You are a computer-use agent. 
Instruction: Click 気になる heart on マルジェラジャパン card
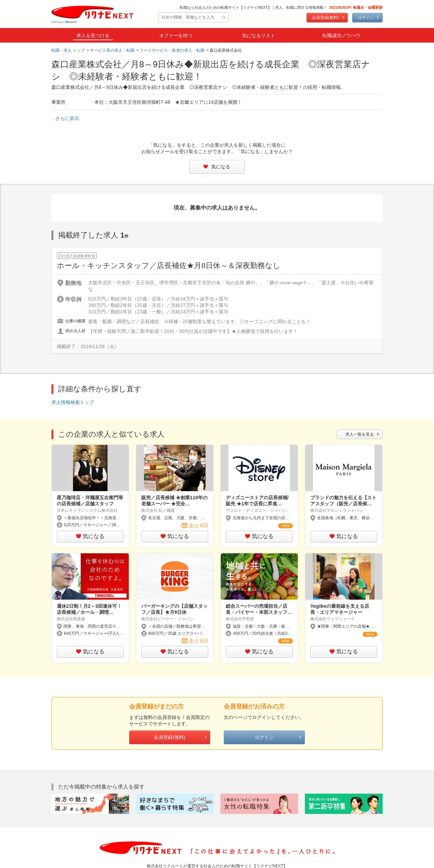(x=344, y=536)
